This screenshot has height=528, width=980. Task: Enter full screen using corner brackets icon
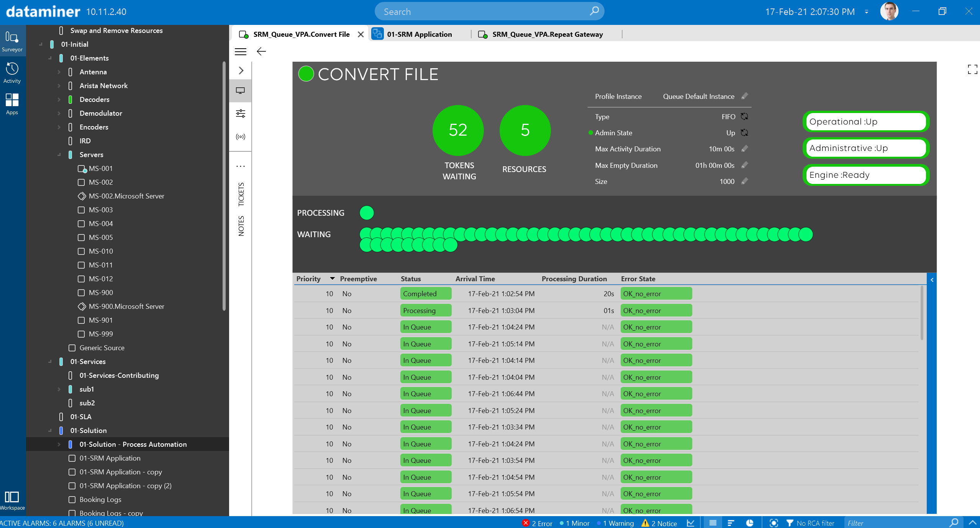coord(972,69)
